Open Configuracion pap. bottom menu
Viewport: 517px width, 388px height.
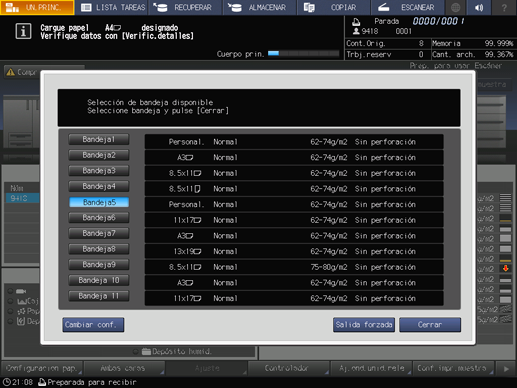coord(42,368)
